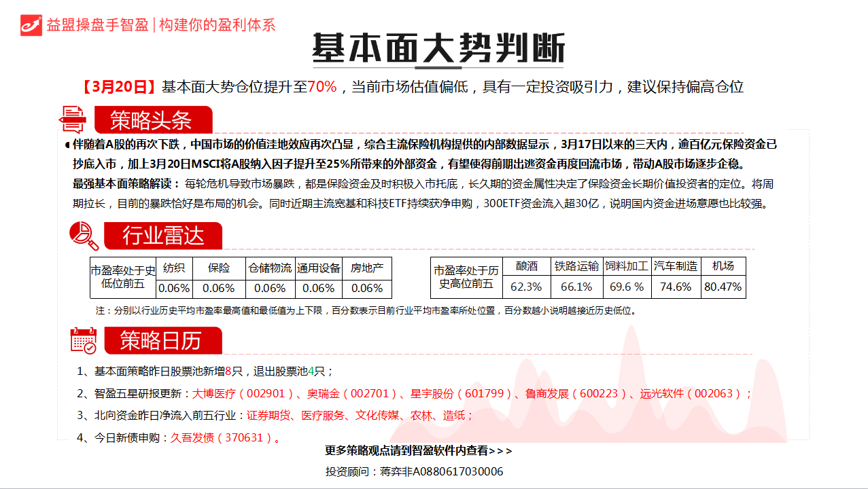Select the 行业雷达 red banner
This screenshot has height=489, width=868.
pos(162,236)
